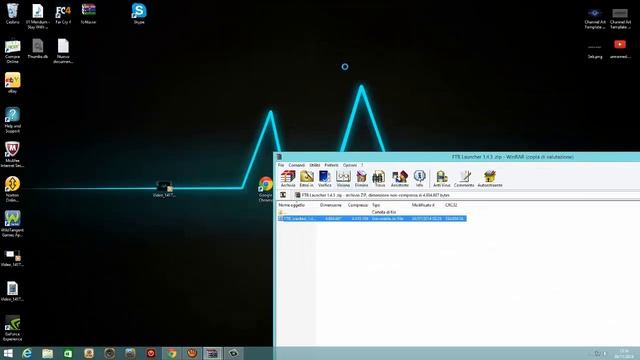Select the YouTube-icon file on desktop
Image resolution: width=640 pixels, height=360 pixels.
(x=620, y=49)
